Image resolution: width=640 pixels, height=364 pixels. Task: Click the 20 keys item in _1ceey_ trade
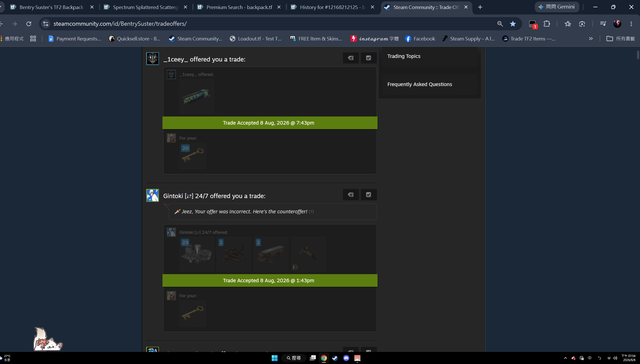[x=193, y=155]
